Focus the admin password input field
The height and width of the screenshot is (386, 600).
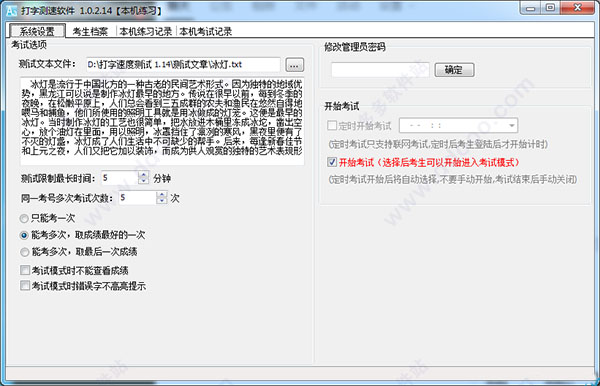click(380, 70)
